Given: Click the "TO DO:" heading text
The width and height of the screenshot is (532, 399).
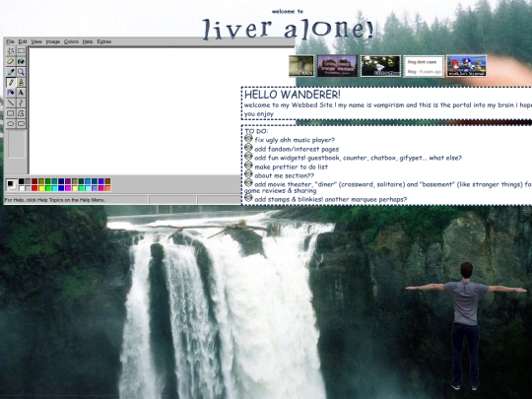Looking at the screenshot, I should click(x=256, y=131).
